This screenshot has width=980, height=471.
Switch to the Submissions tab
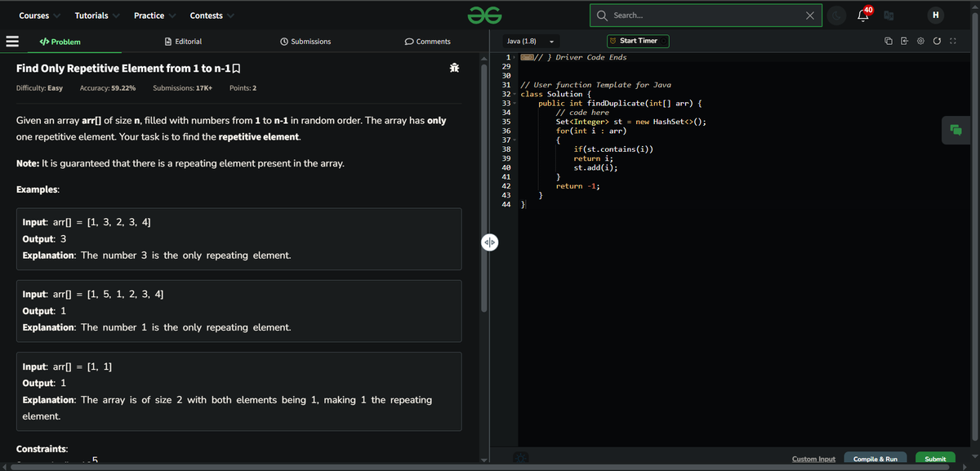[x=305, y=41]
